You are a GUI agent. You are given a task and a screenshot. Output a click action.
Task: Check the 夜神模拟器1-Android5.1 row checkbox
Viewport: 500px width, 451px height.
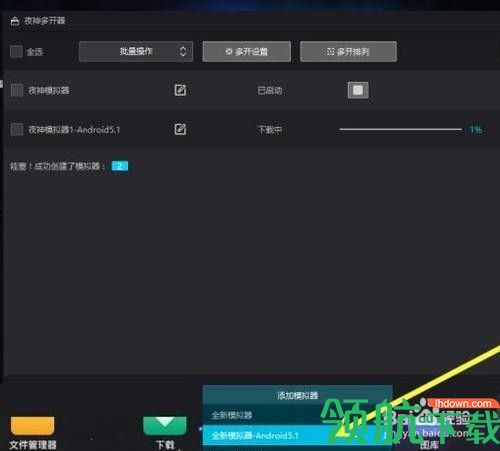pyautogui.click(x=17, y=129)
